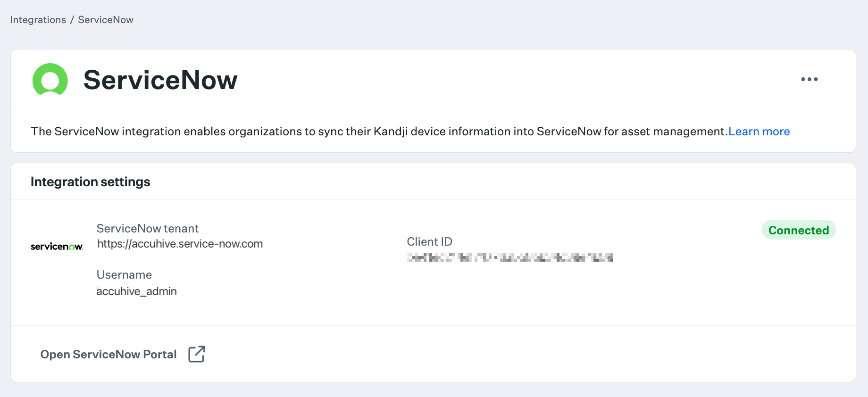Viewport: 868px width, 397px height.
Task: Click the Username field label
Action: (124, 274)
